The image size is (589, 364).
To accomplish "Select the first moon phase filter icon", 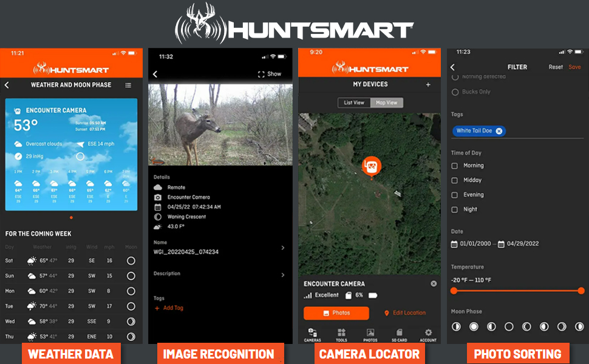I will (456, 327).
